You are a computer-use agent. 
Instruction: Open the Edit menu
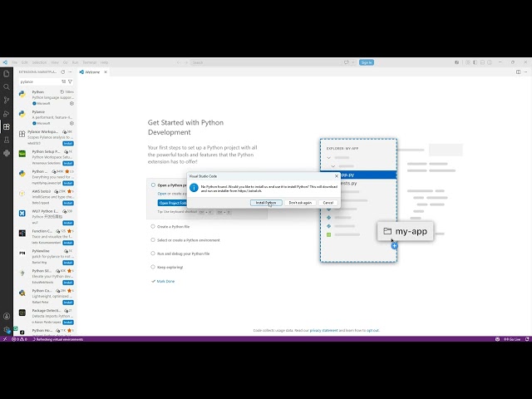(24, 62)
